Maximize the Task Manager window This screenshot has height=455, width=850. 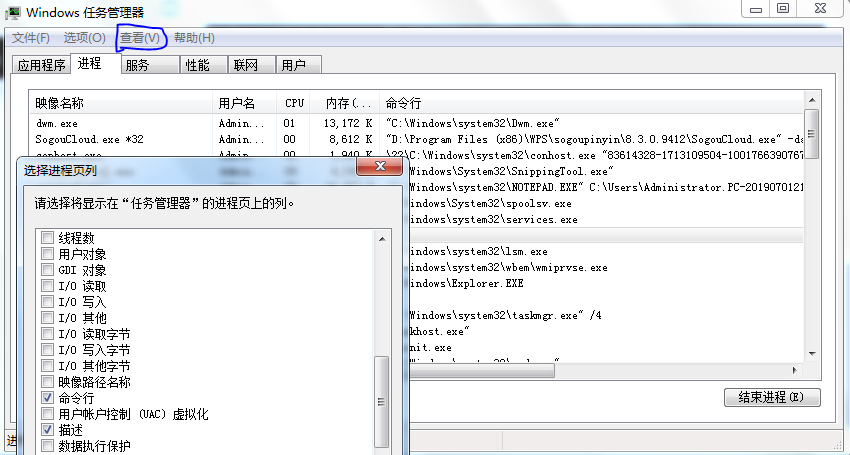click(x=783, y=9)
